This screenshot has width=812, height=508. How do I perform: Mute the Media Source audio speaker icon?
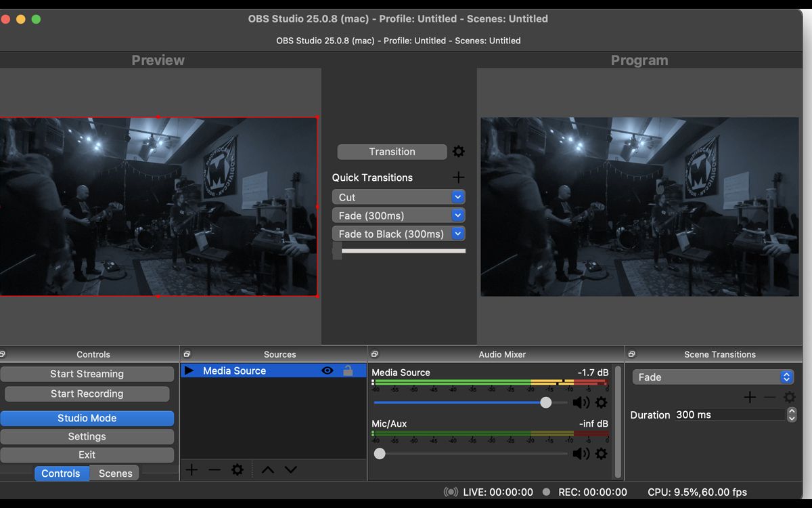click(581, 402)
